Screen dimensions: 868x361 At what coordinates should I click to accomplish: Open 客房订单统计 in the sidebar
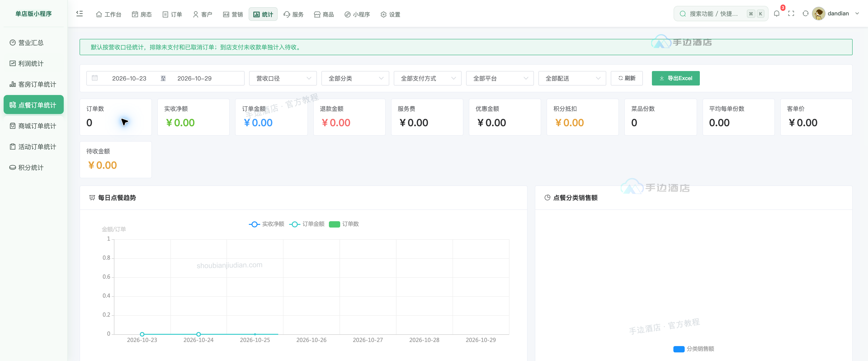click(x=34, y=84)
